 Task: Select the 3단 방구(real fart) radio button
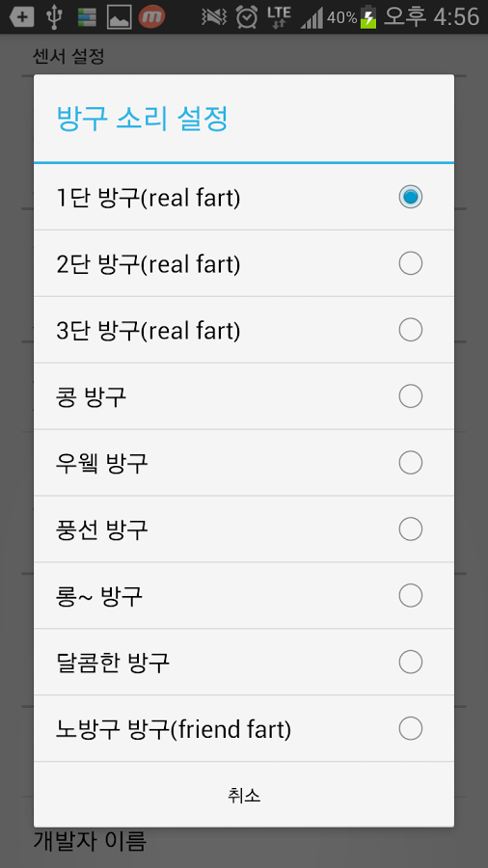(411, 330)
